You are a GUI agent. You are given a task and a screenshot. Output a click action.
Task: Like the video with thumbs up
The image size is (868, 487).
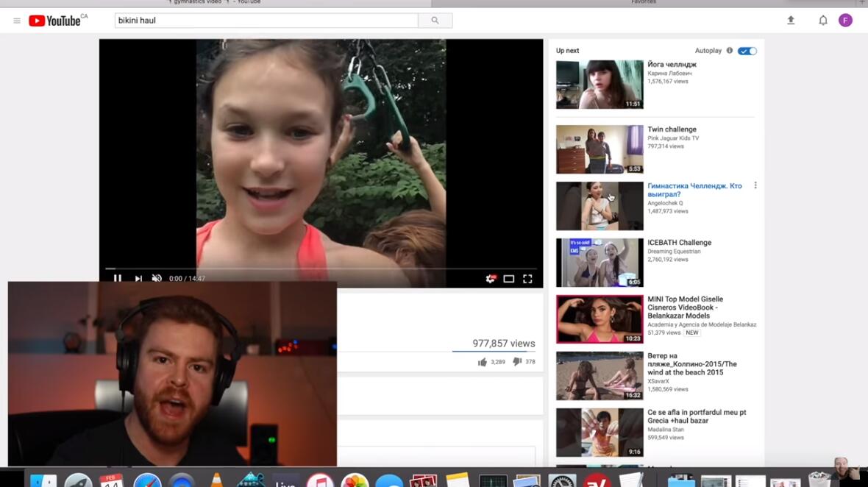point(483,362)
